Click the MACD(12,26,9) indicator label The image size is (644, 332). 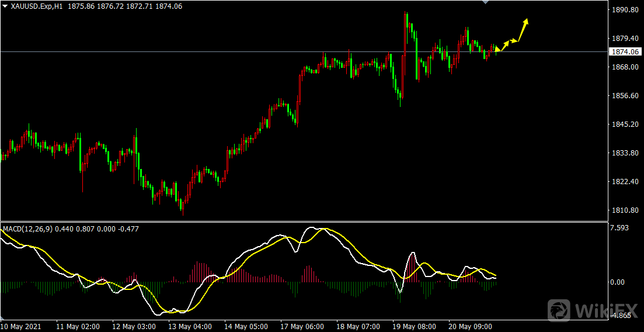click(x=27, y=229)
